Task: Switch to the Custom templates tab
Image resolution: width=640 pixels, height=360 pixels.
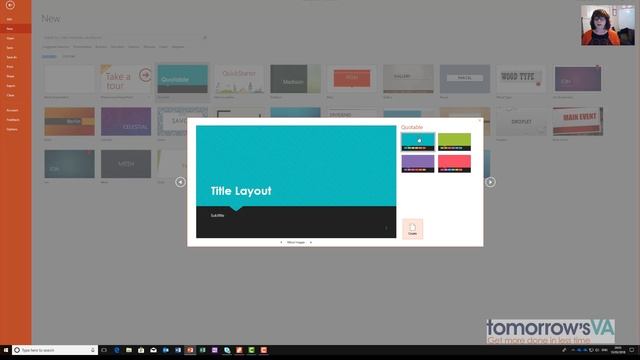Action: click(x=69, y=56)
